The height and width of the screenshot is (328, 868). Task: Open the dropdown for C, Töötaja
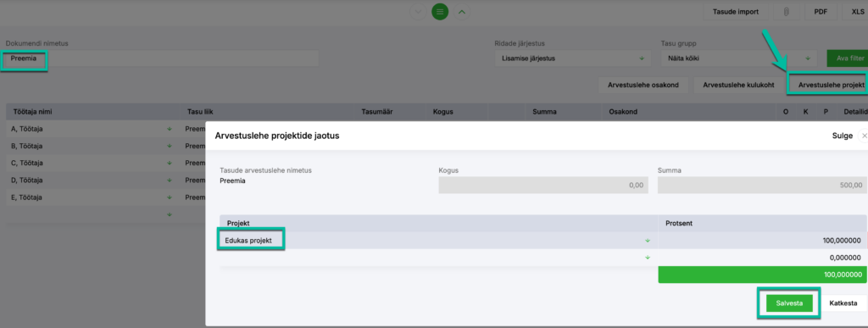pos(170,164)
